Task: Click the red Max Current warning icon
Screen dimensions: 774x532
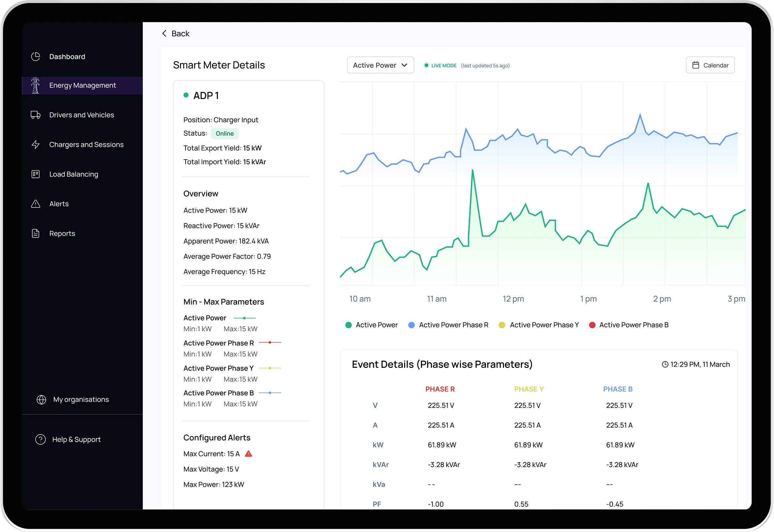Action: pyautogui.click(x=248, y=454)
